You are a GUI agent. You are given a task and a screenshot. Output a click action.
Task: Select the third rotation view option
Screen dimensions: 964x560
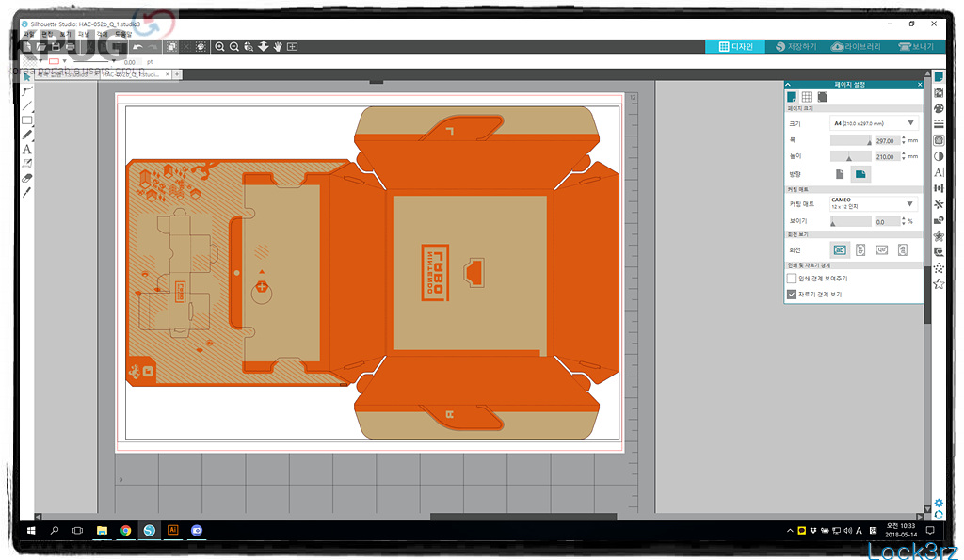881,249
